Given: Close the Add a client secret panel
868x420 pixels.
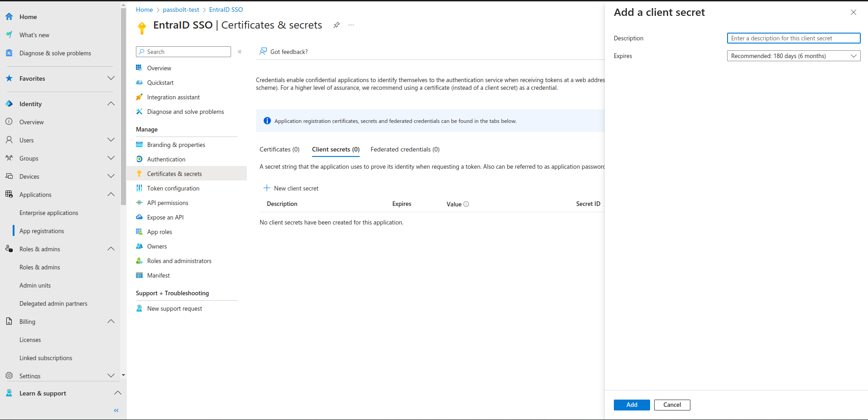Looking at the screenshot, I should coord(854,12).
